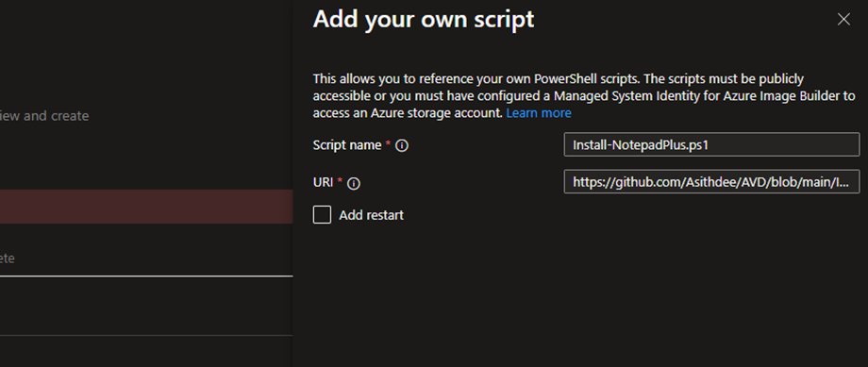
Task: Click the info icon beside URI
Action: [354, 183]
